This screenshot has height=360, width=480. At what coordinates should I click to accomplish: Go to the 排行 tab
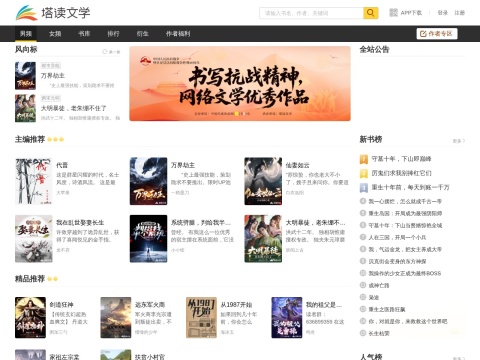113,34
